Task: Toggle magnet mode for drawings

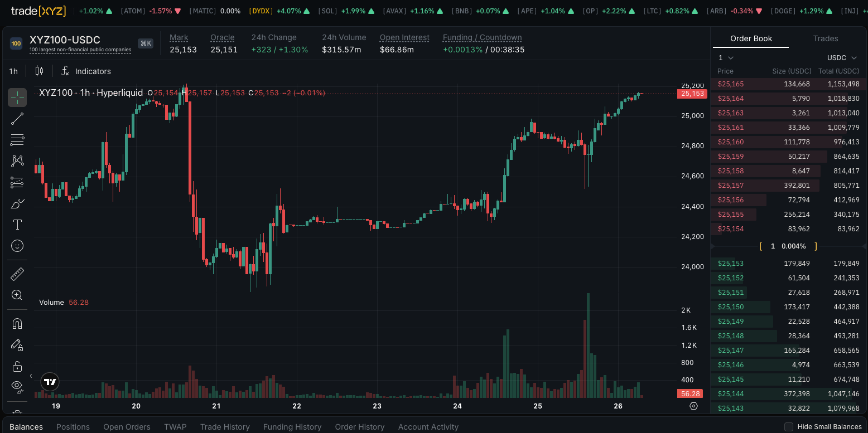Action: pyautogui.click(x=17, y=324)
